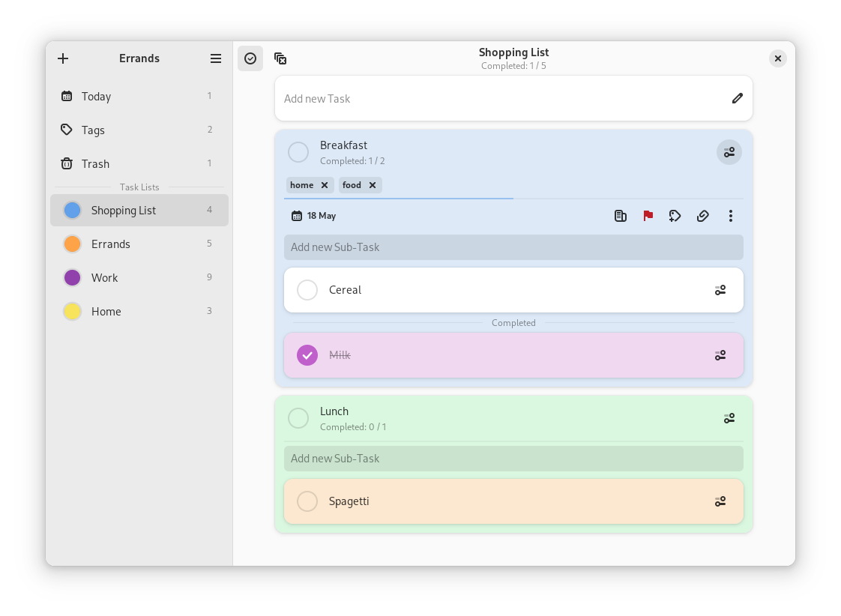
Task: Open the three-dot more menu for Breakfast
Action: click(731, 216)
